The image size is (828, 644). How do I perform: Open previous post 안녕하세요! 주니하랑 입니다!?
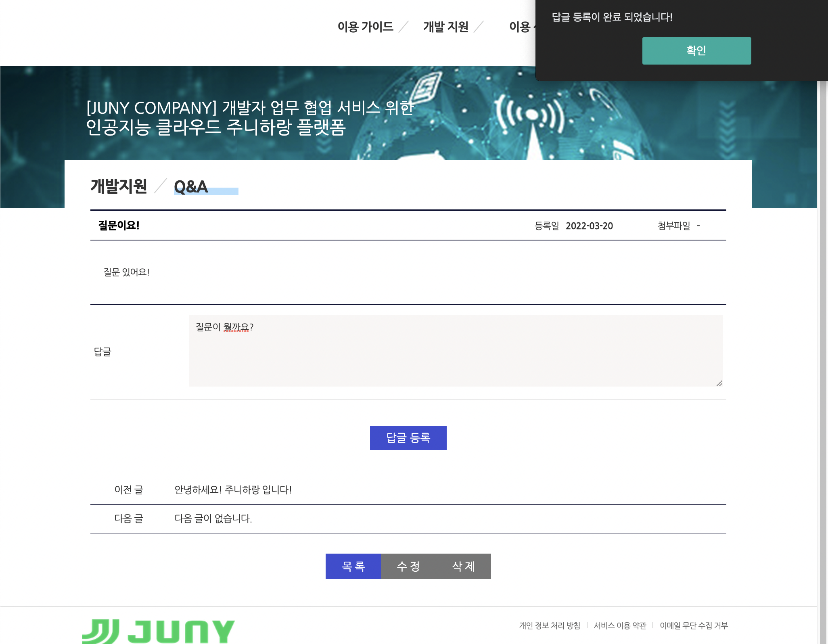[x=233, y=490]
